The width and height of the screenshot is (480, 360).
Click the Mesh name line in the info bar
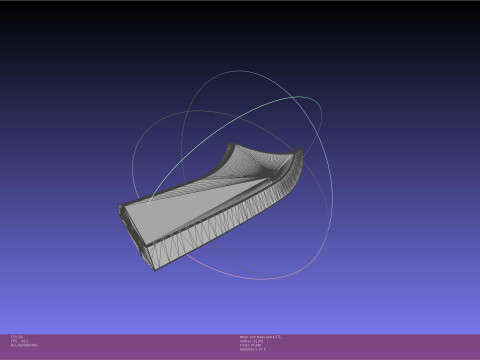pos(260,337)
